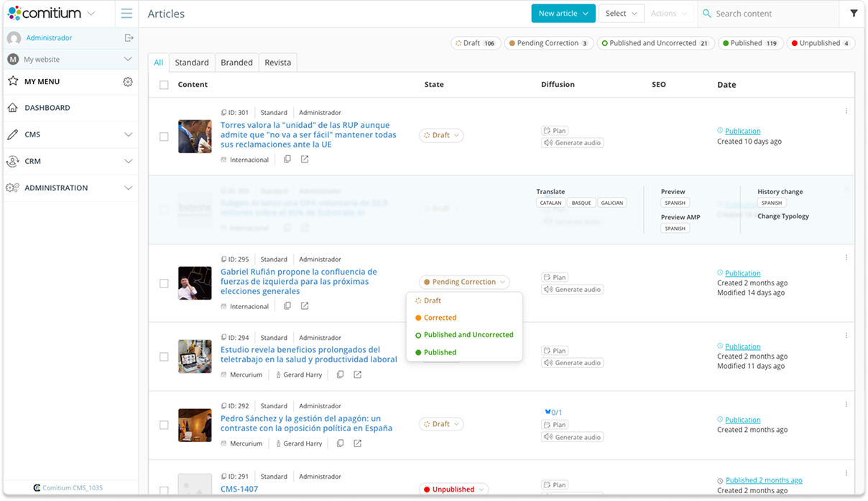
Task: Open the Select dropdown
Action: pos(622,14)
